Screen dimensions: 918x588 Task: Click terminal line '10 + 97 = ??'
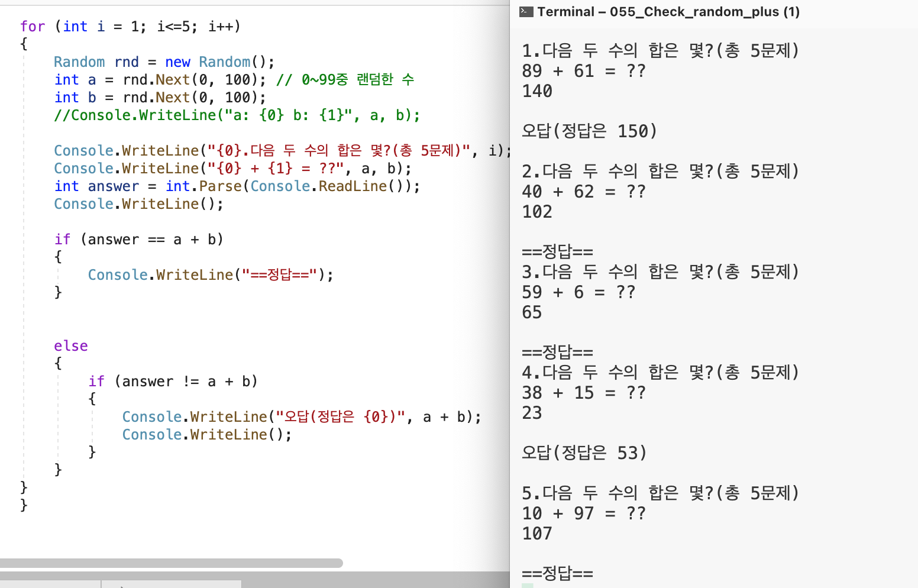point(584,513)
